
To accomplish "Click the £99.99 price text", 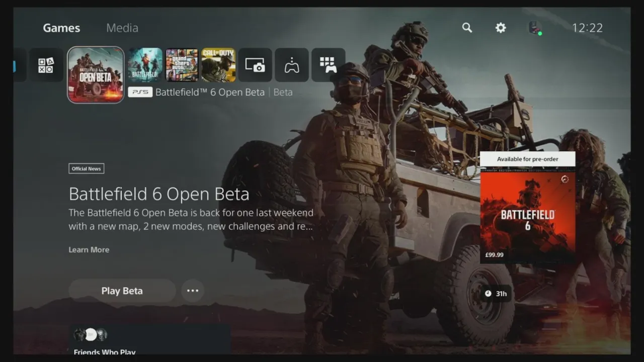I will (494, 255).
